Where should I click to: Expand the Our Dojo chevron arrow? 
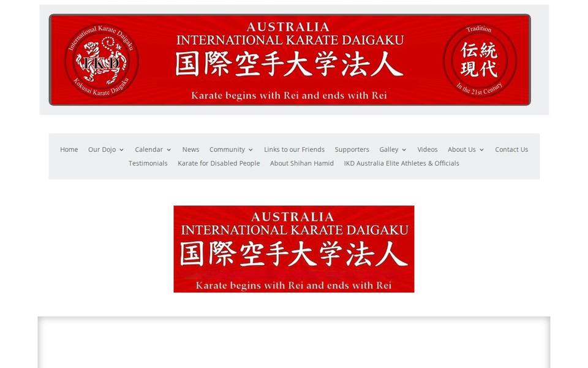121,150
